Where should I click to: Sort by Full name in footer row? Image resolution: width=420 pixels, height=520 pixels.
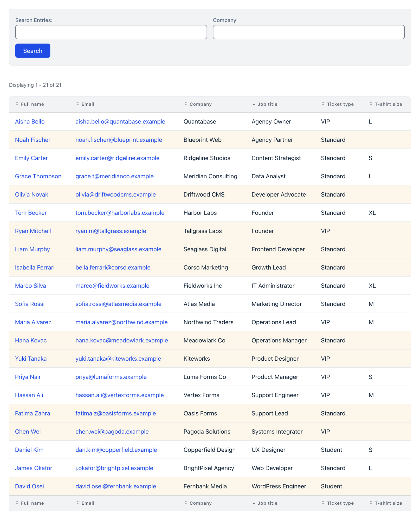click(x=30, y=503)
